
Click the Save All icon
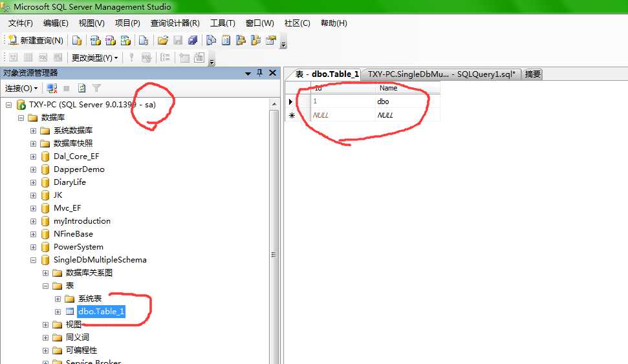pyautogui.click(x=193, y=41)
